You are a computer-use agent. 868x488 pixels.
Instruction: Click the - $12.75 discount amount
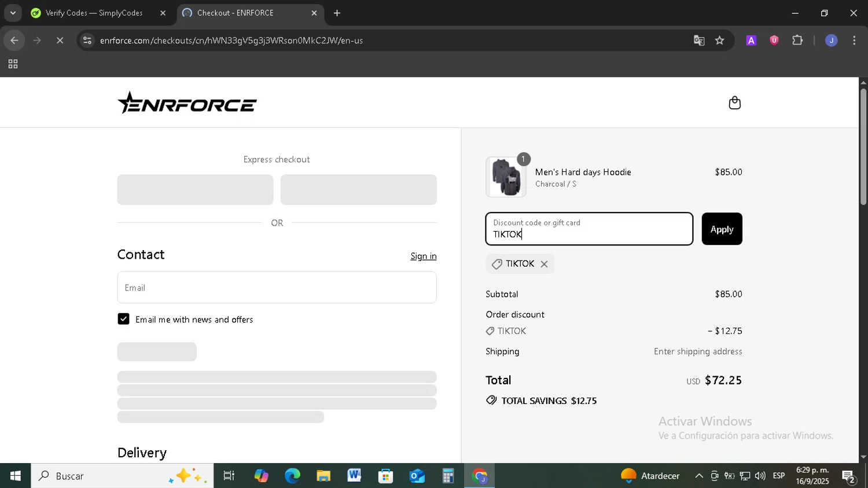[x=725, y=331]
